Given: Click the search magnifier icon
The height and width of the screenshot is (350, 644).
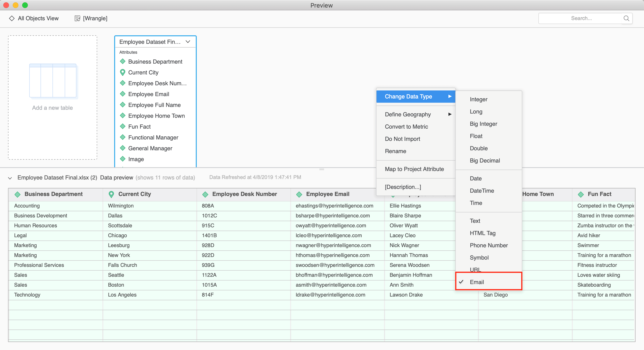Looking at the screenshot, I should tap(626, 18).
